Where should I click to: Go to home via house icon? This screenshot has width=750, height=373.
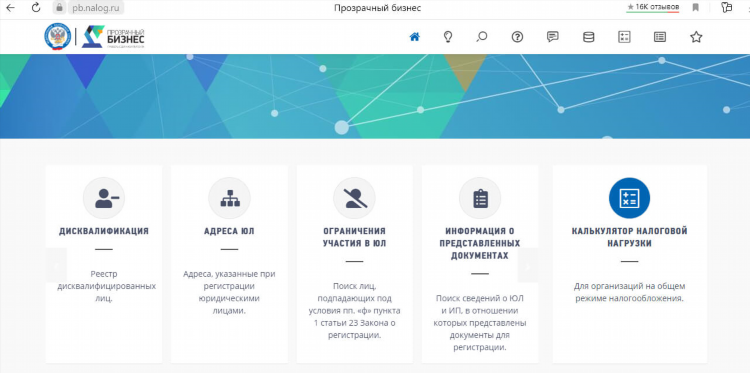click(415, 37)
